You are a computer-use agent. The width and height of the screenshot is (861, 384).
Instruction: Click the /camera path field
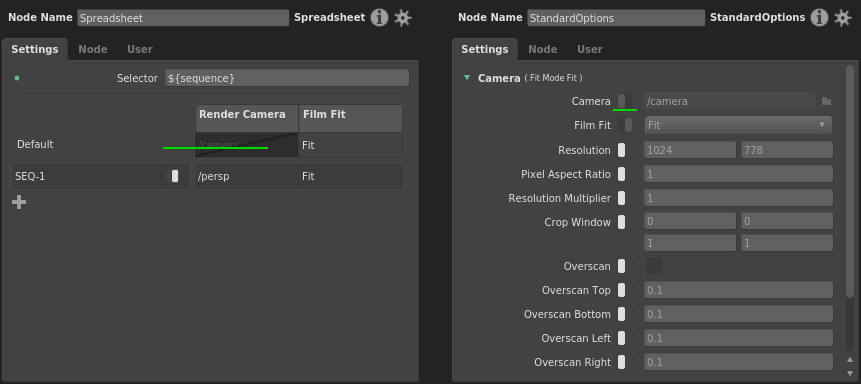730,101
